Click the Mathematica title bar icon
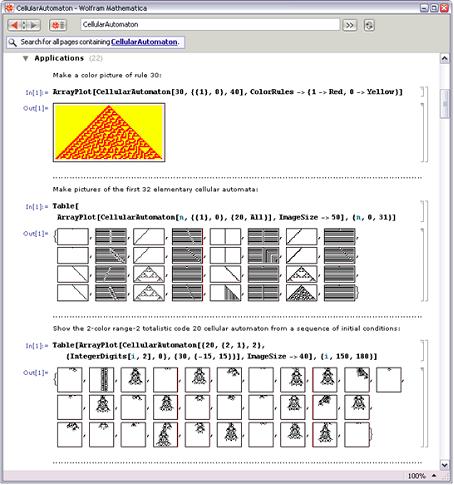The width and height of the screenshot is (454, 485). point(9,8)
